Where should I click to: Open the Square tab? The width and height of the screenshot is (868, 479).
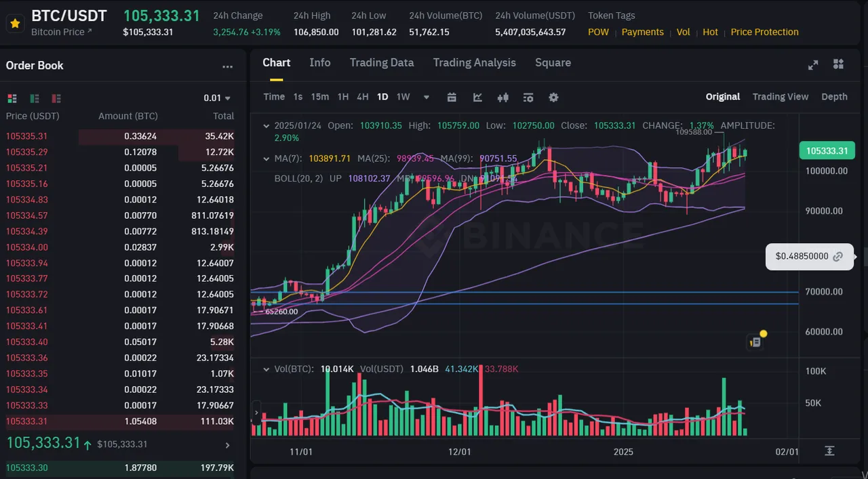(x=553, y=62)
